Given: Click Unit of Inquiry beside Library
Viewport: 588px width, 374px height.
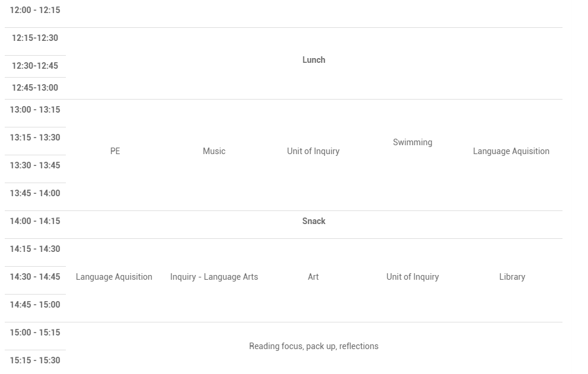Looking at the screenshot, I should click(x=412, y=277).
